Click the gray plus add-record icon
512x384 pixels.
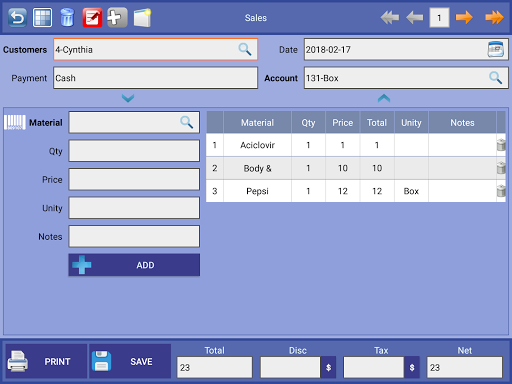(x=117, y=17)
